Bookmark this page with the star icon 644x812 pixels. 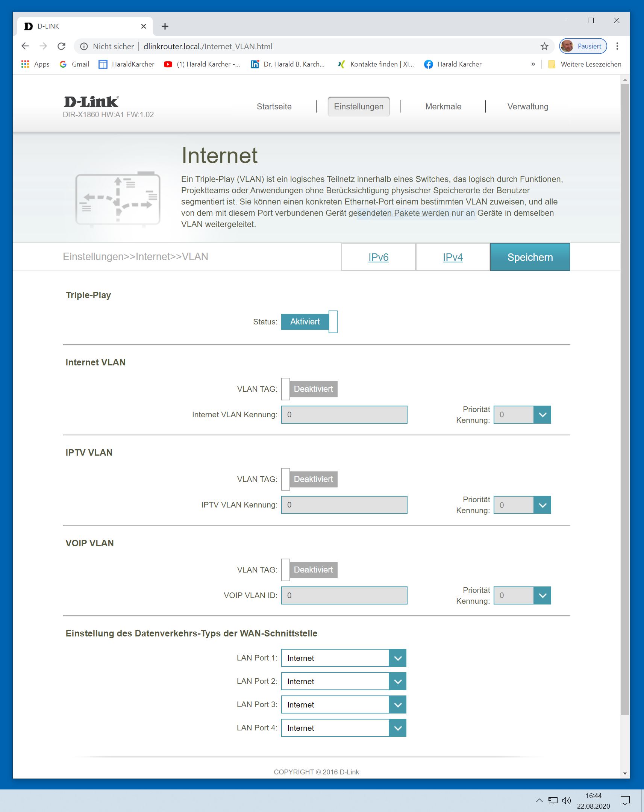tap(544, 46)
